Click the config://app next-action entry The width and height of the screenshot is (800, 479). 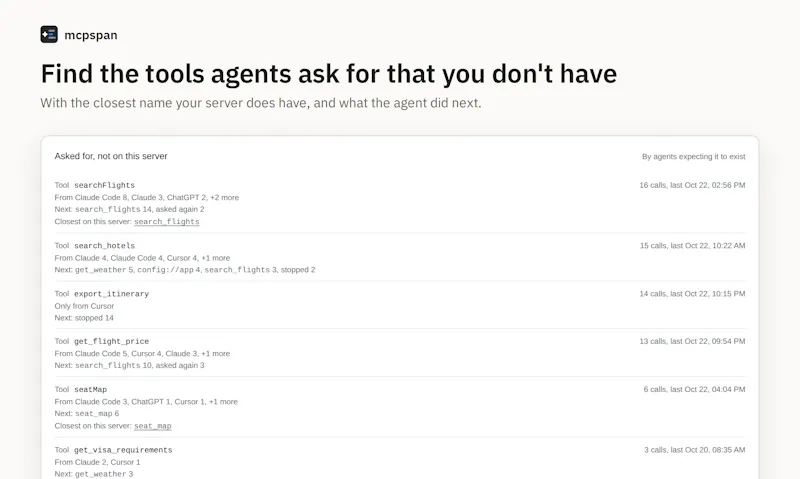pos(169,270)
